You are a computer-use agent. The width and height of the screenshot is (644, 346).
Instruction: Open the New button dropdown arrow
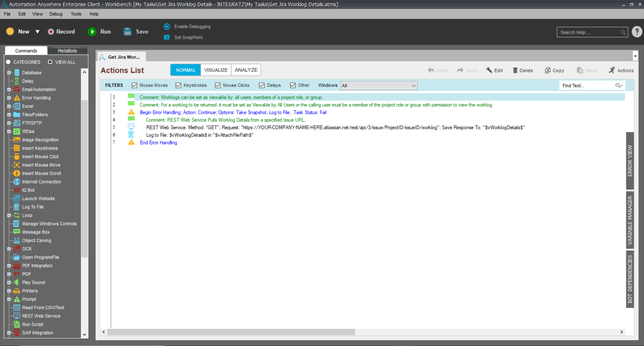(x=38, y=32)
